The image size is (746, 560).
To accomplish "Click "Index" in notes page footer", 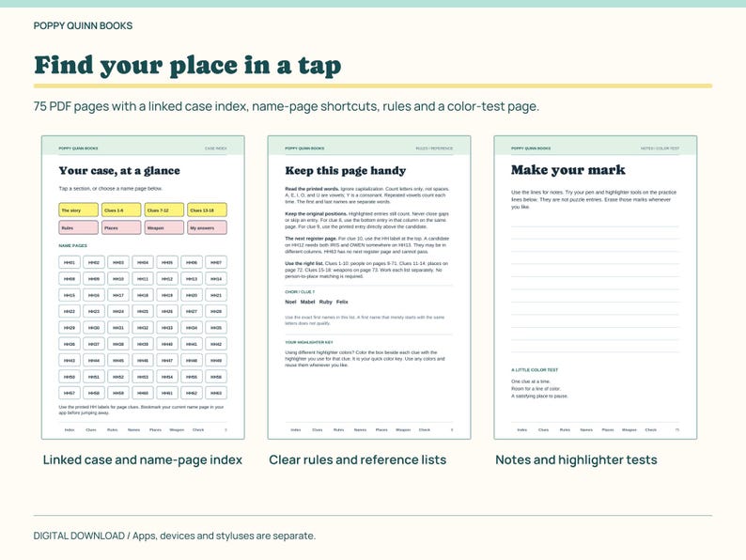I will [x=522, y=429].
